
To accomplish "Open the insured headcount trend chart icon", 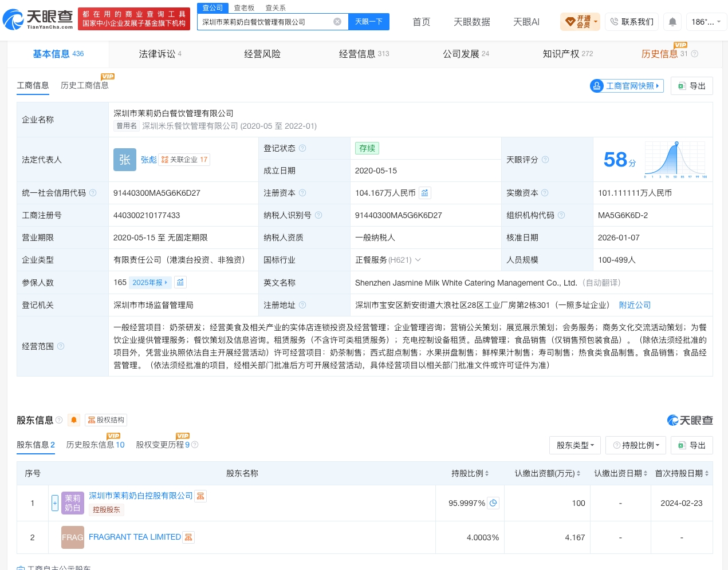I will coord(180,282).
